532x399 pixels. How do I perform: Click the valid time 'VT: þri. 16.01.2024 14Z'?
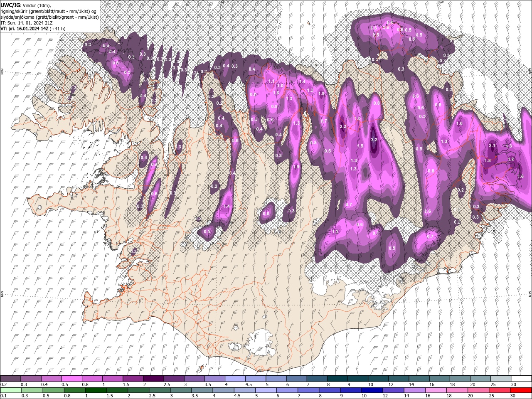[x=24, y=29]
